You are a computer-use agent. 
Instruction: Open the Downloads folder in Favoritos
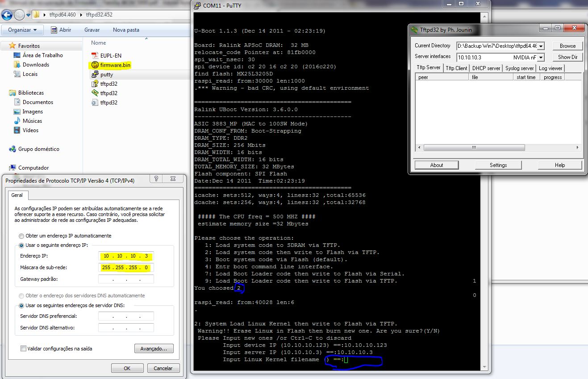click(x=36, y=65)
